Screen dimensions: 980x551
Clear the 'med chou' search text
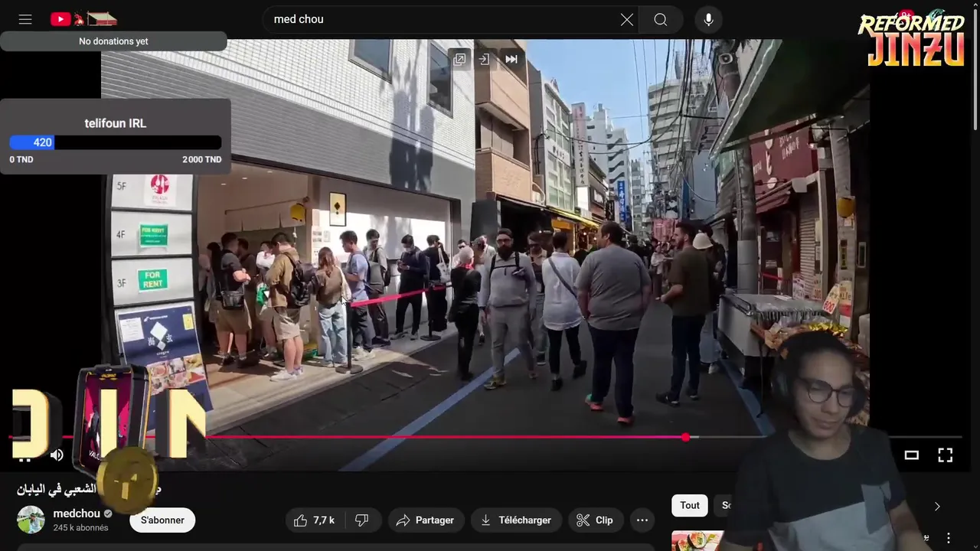point(627,19)
